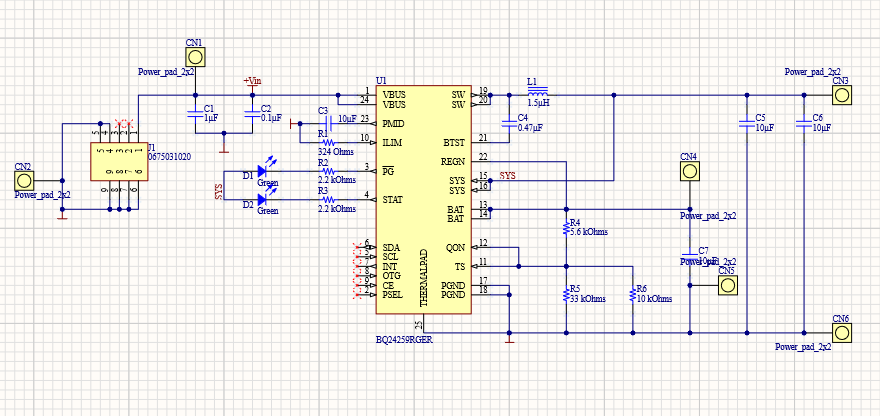This screenshot has width=880, height=416.
Task: Click the +Vin power port symbol
Action: (252, 85)
